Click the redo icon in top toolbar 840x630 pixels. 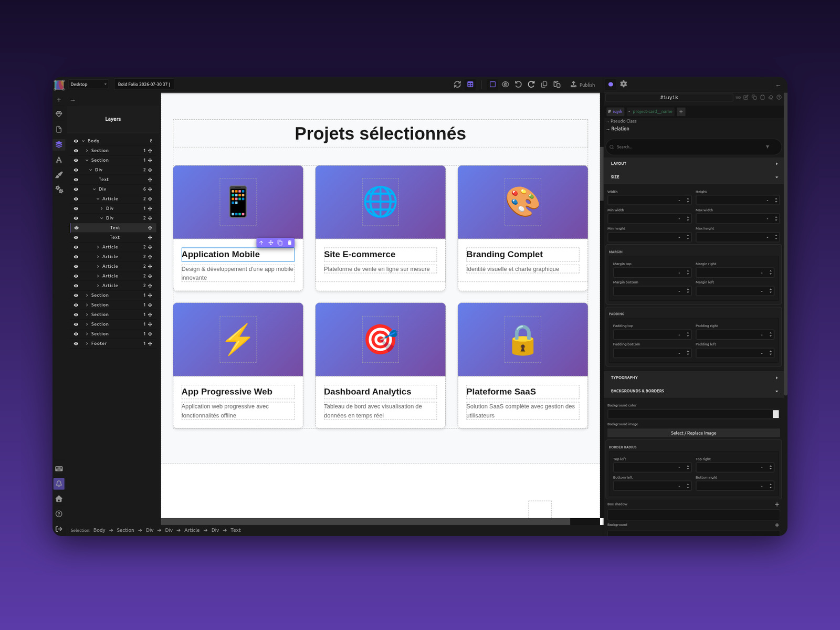(531, 84)
